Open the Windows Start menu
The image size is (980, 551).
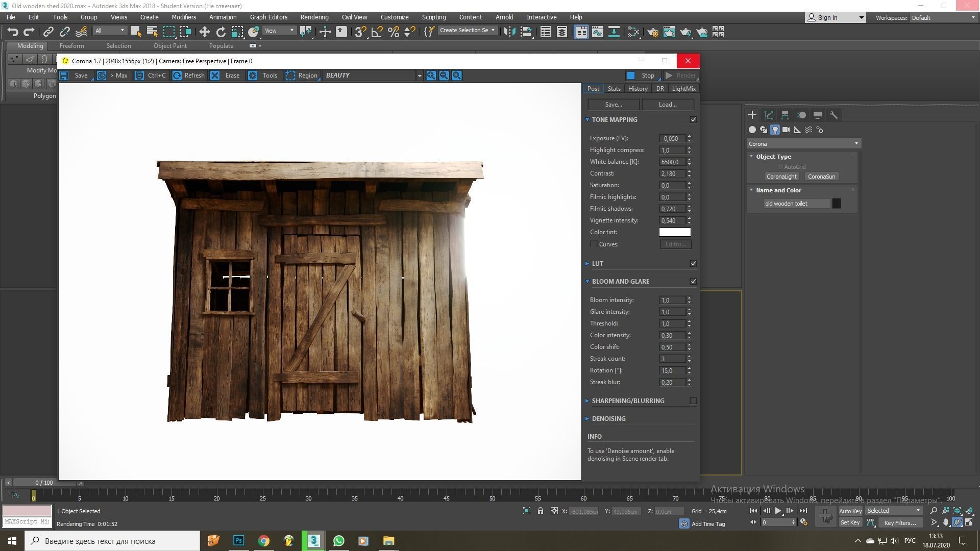(x=12, y=541)
